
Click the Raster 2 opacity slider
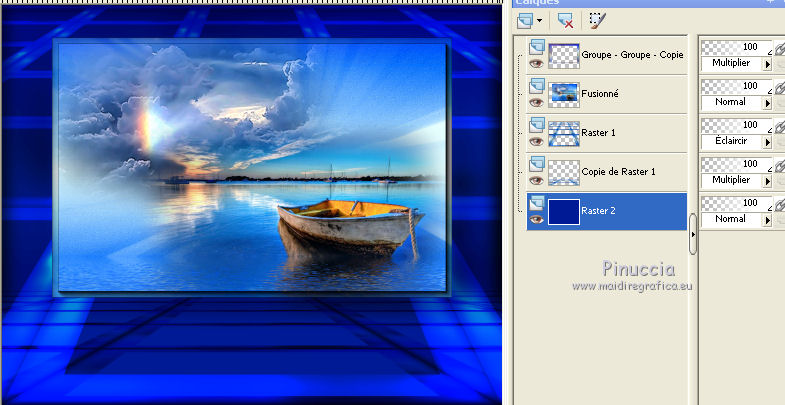pos(736,204)
